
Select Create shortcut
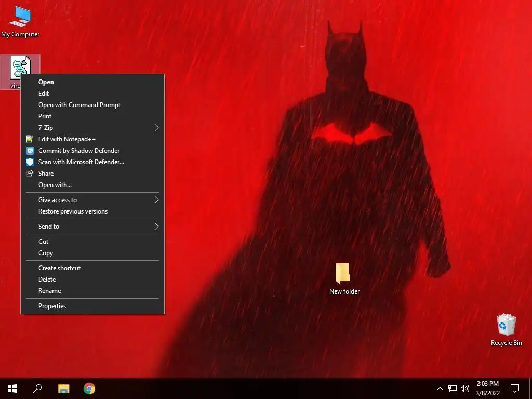click(x=92, y=268)
